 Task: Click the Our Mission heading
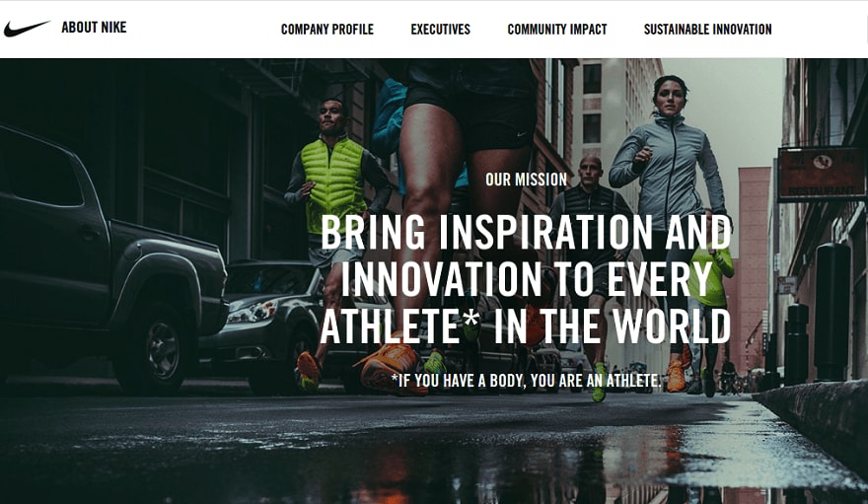pyautogui.click(x=526, y=180)
